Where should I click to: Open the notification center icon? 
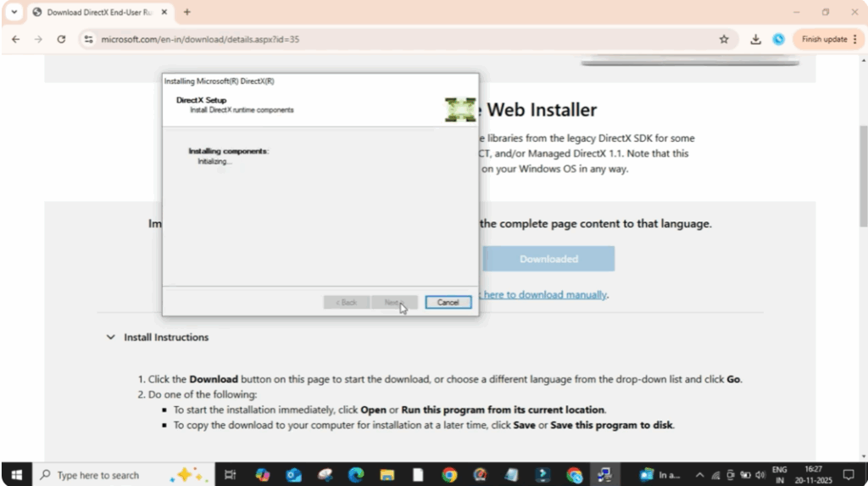point(849,475)
